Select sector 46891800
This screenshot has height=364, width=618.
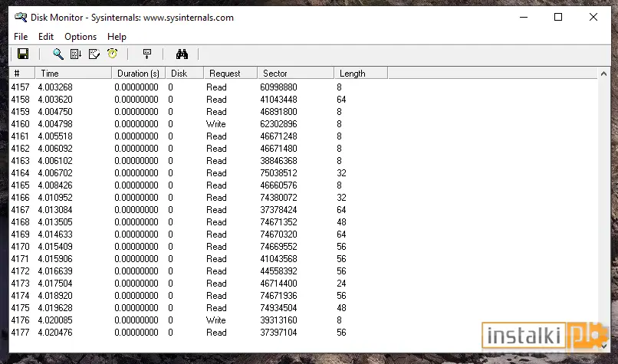coord(278,111)
